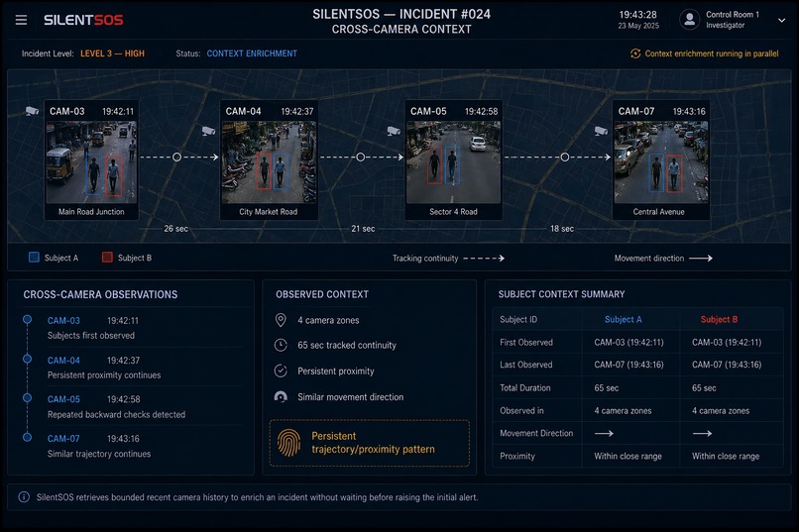Click the context enrichment sync icon
Viewport: 799px width, 532px height.
pos(634,53)
